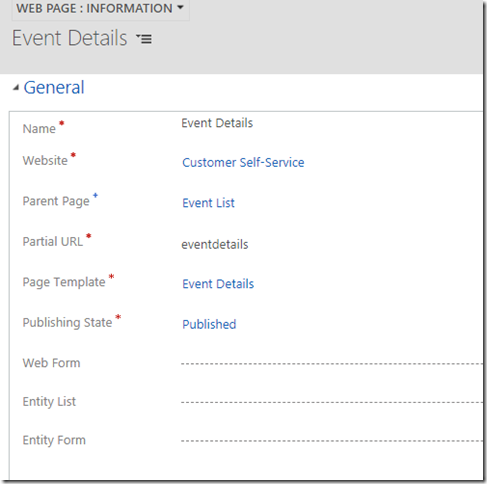487x484 pixels.
Task: Open the Published publishing state link
Action: coord(209,324)
